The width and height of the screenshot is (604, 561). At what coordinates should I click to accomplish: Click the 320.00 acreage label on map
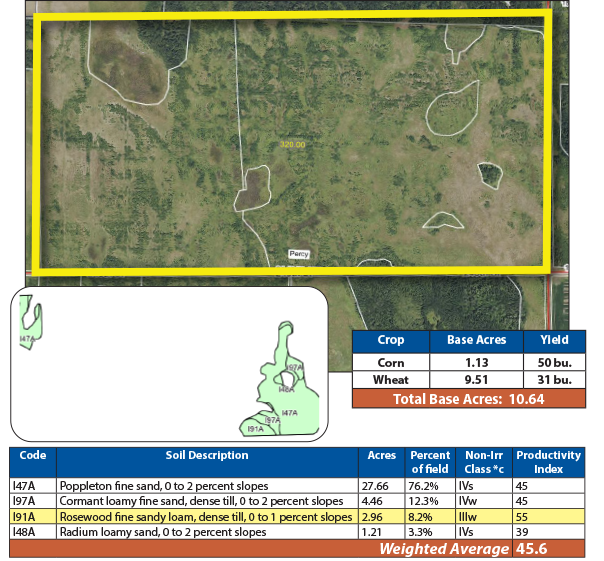pos(293,145)
